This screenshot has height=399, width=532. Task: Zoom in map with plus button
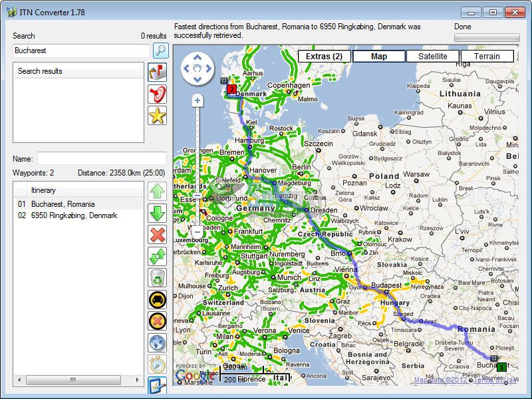tap(198, 101)
